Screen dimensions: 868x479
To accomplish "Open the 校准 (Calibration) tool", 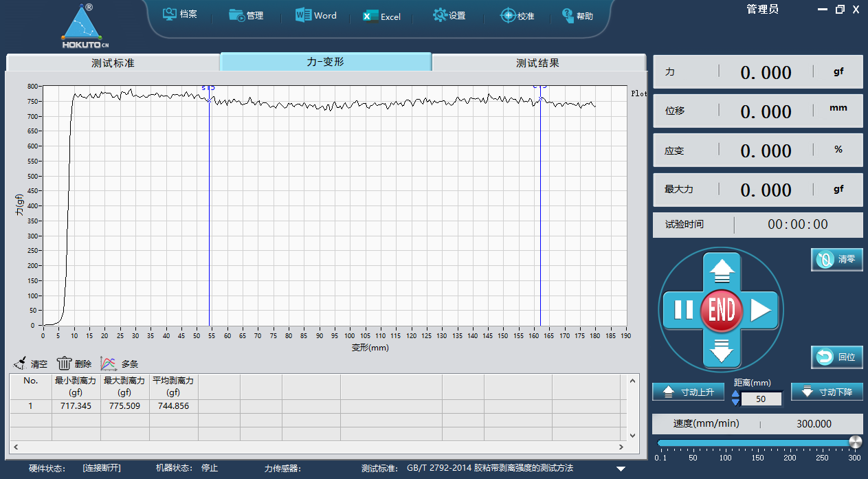I will (x=508, y=15).
